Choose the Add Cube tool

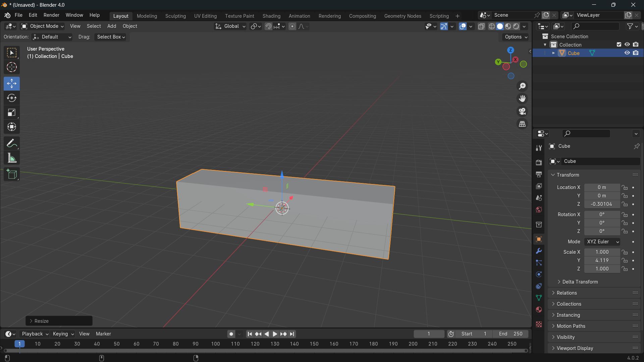click(x=12, y=174)
